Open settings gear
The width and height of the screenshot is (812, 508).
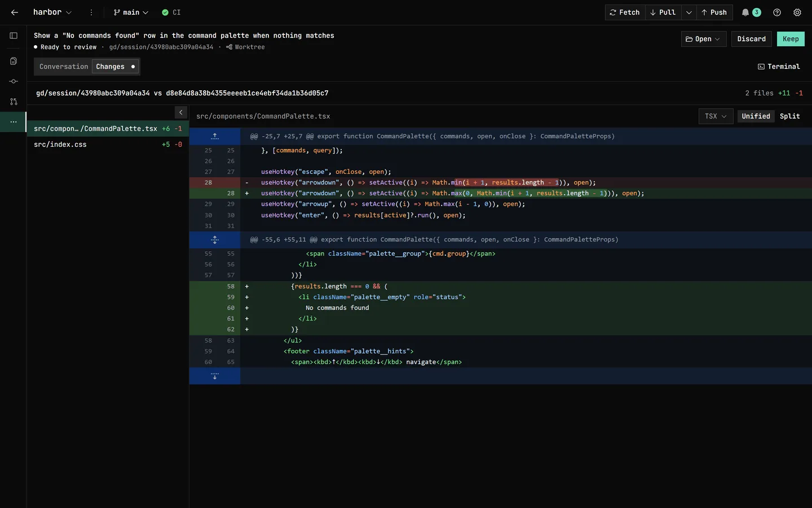[x=797, y=12]
